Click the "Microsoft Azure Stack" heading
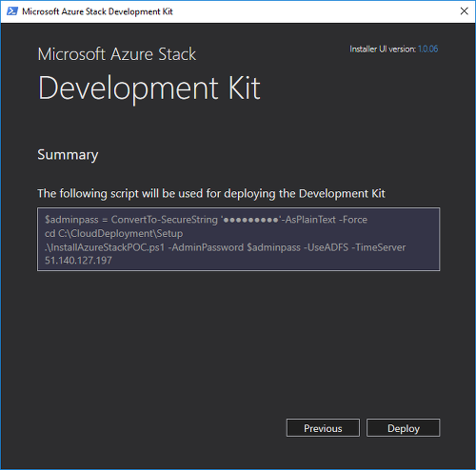This screenshot has width=476, height=470. click(117, 54)
